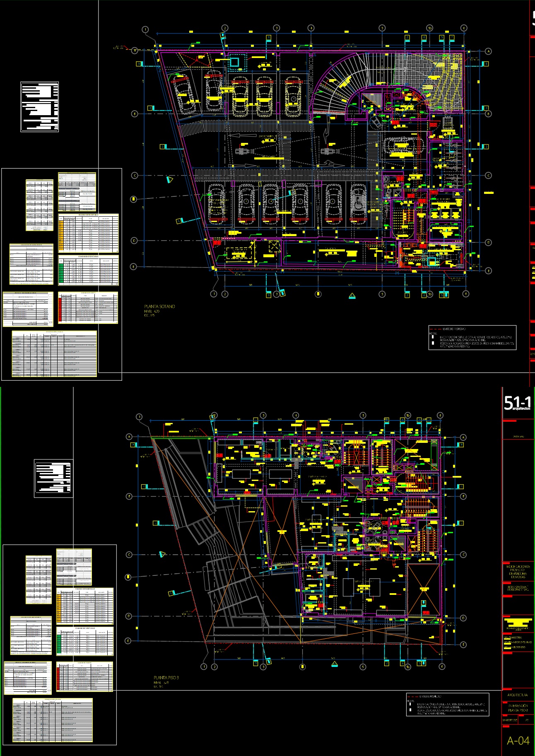Select grid bubble 5b above the basement plan
The image size is (535, 756).
tap(430, 28)
